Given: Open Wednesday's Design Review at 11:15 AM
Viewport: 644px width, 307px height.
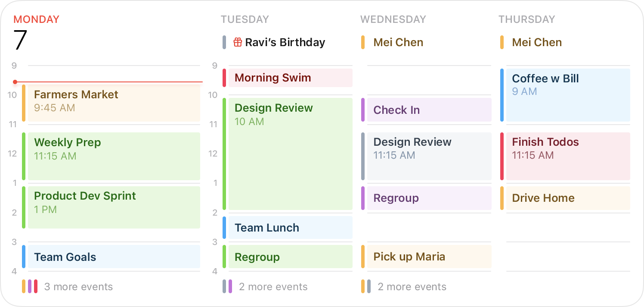Looking at the screenshot, I should 429,156.
